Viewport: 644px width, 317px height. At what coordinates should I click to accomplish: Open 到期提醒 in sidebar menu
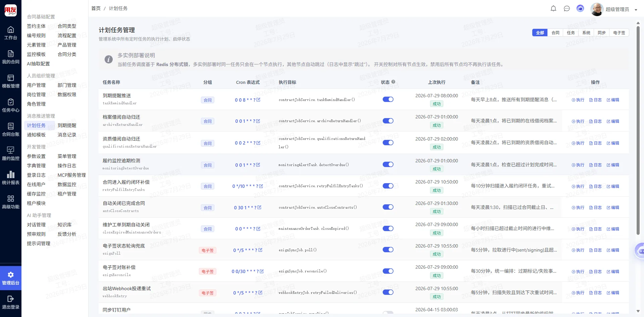pos(67,125)
